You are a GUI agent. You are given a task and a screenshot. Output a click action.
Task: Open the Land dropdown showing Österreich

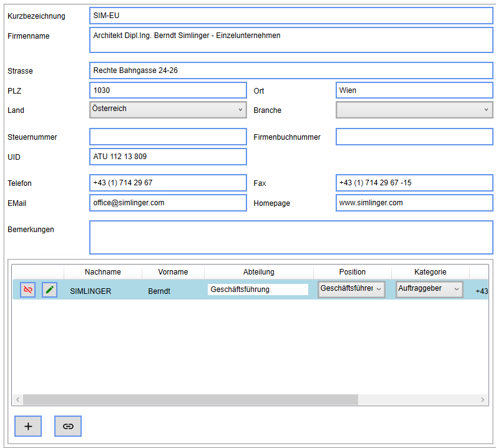click(x=168, y=110)
